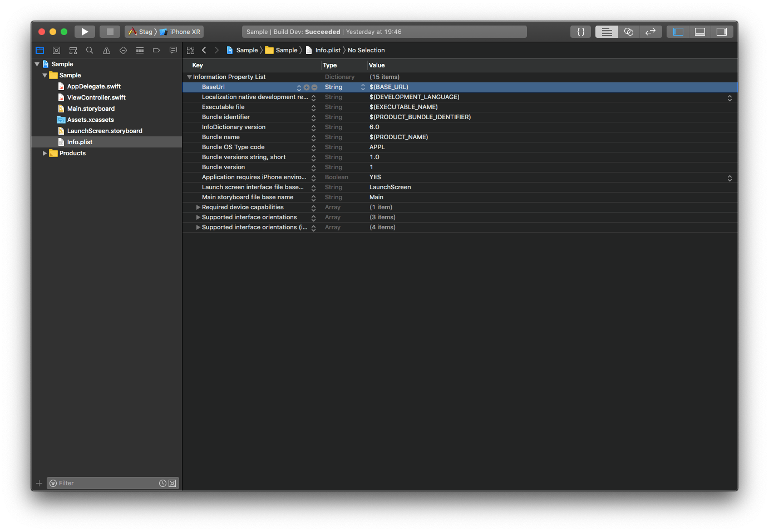The width and height of the screenshot is (769, 532).
Task: Open the Library curly braces button
Action: 580,32
